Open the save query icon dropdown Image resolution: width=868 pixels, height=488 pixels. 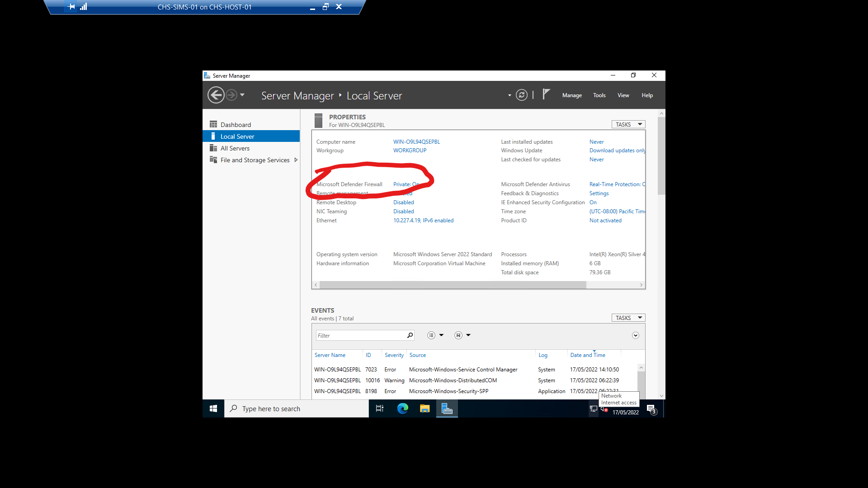click(458, 335)
